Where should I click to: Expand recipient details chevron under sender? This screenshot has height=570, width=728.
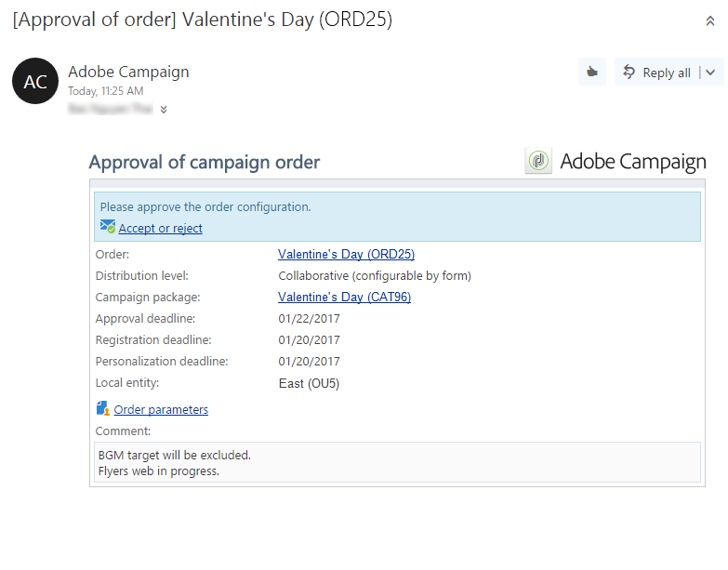pyautogui.click(x=164, y=109)
